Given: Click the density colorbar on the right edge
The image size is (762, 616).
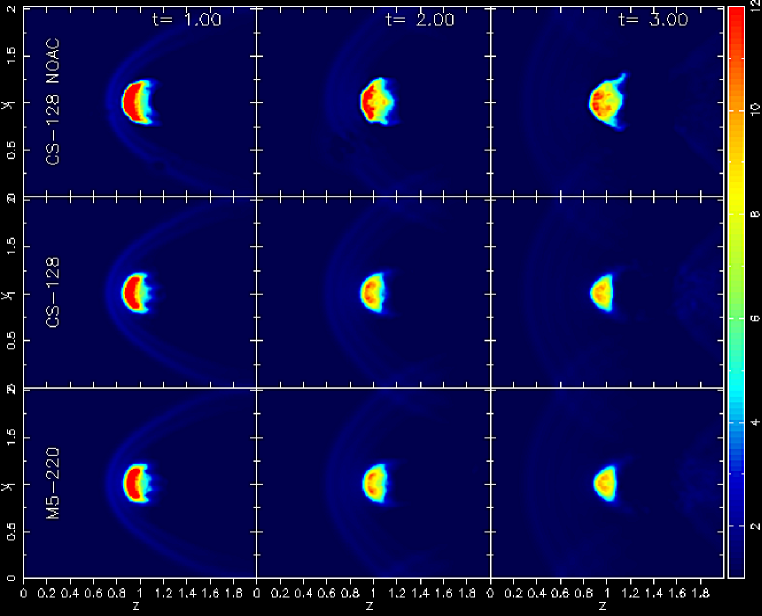Looking at the screenshot, I should pyautogui.click(x=735, y=292).
